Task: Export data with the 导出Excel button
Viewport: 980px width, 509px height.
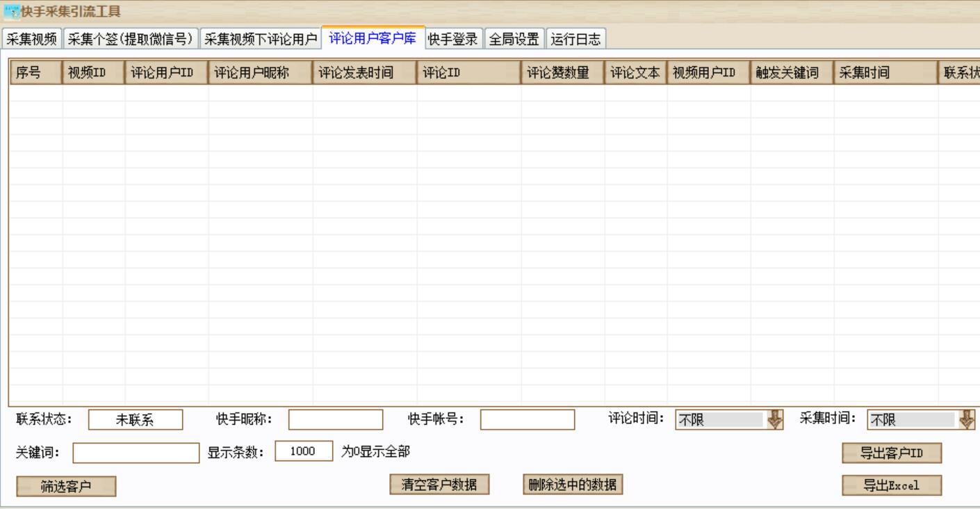Action: [892, 485]
